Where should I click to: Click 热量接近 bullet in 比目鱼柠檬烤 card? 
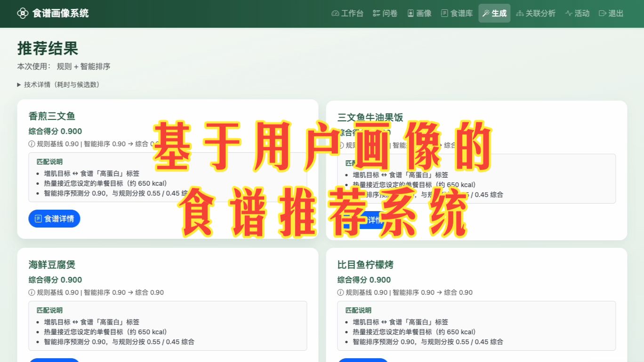[x=414, y=332]
